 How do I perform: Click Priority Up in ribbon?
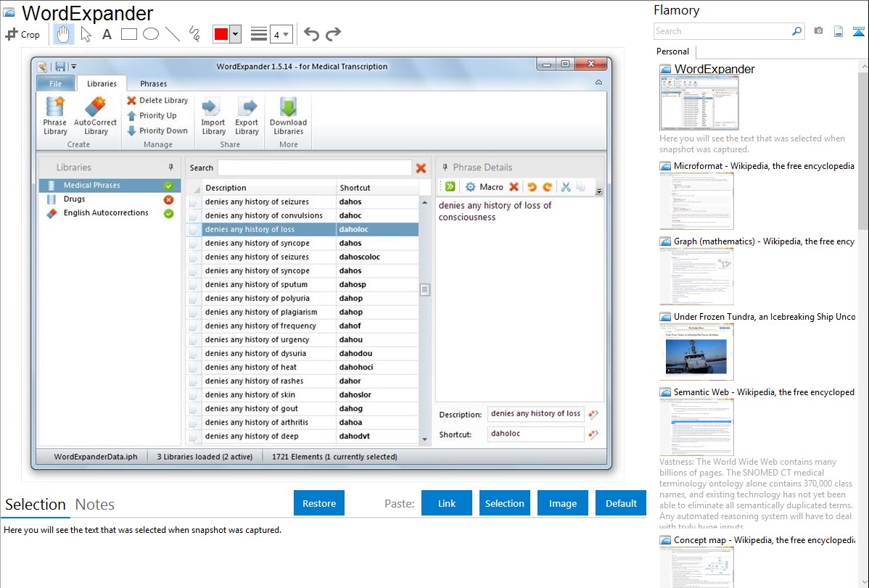click(152, 115)
